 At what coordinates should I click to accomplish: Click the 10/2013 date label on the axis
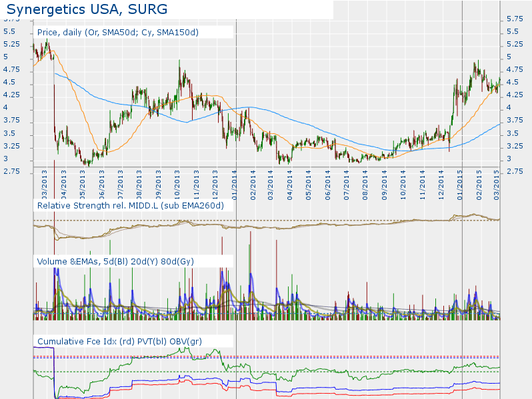177,185
